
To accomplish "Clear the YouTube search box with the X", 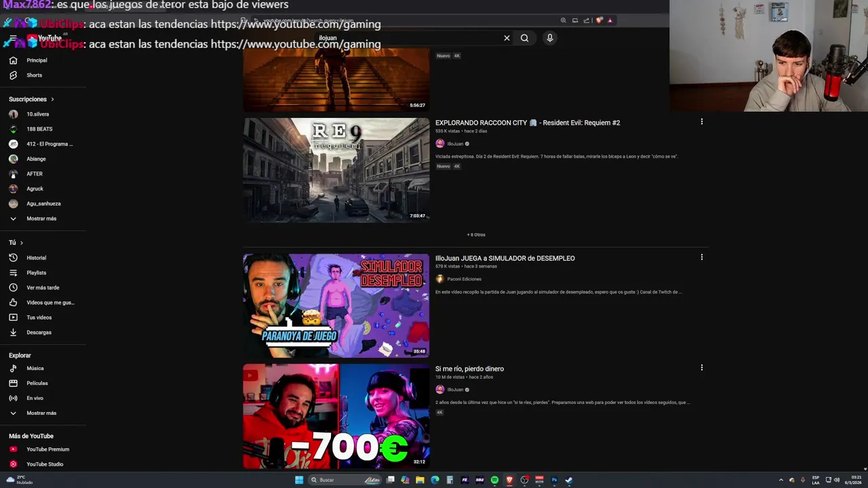I will (507, 38).
